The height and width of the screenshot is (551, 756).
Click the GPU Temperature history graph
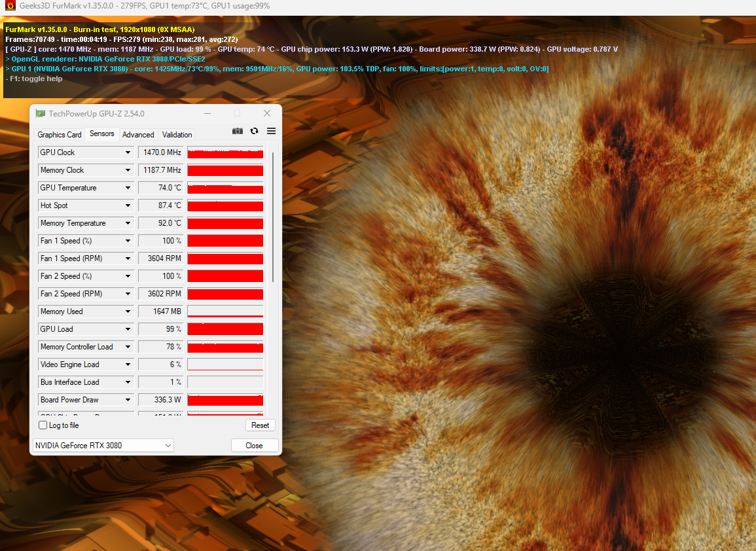click(225, 188)
